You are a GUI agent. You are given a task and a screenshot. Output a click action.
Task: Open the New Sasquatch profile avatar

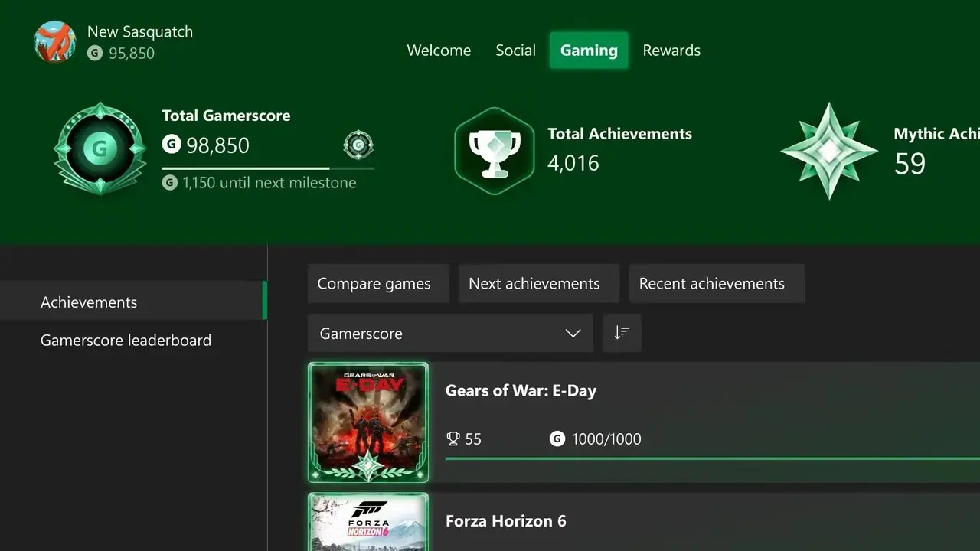point(55,42)
